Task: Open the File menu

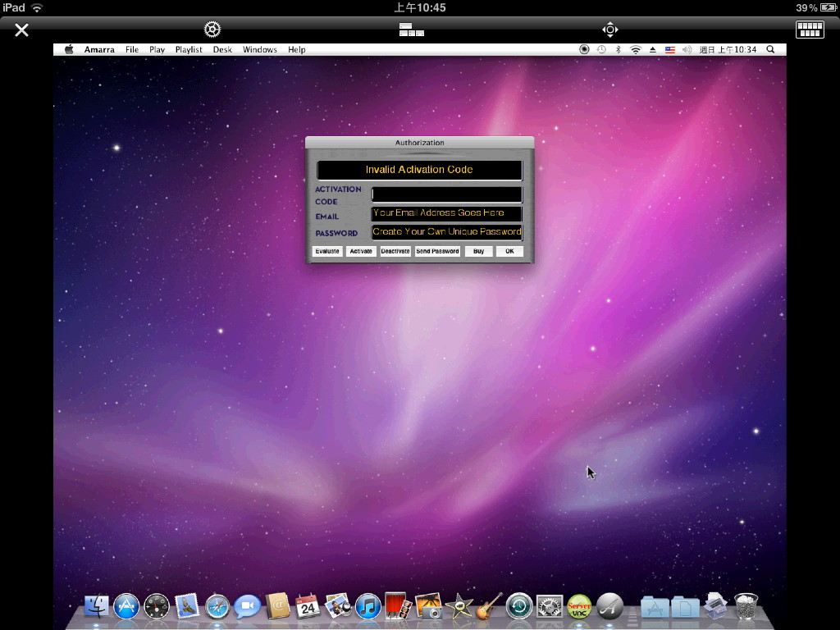Action: 132,49
